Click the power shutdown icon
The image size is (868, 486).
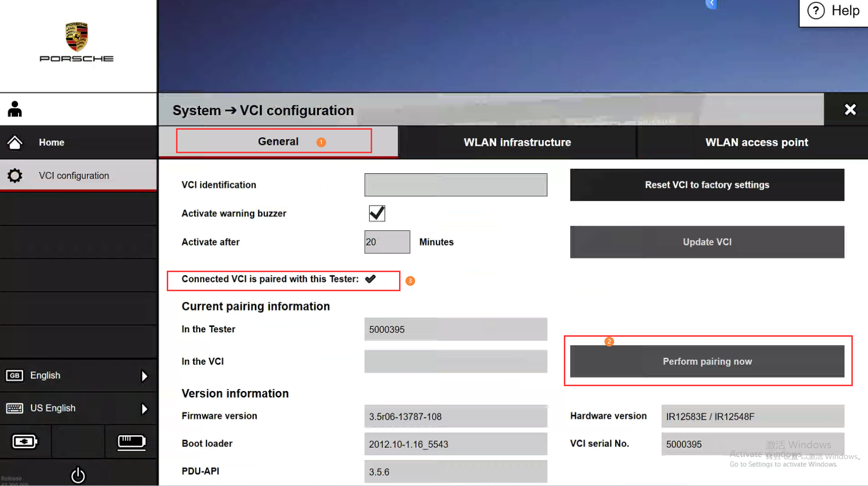pyautogui.click(x=78, y=475)
